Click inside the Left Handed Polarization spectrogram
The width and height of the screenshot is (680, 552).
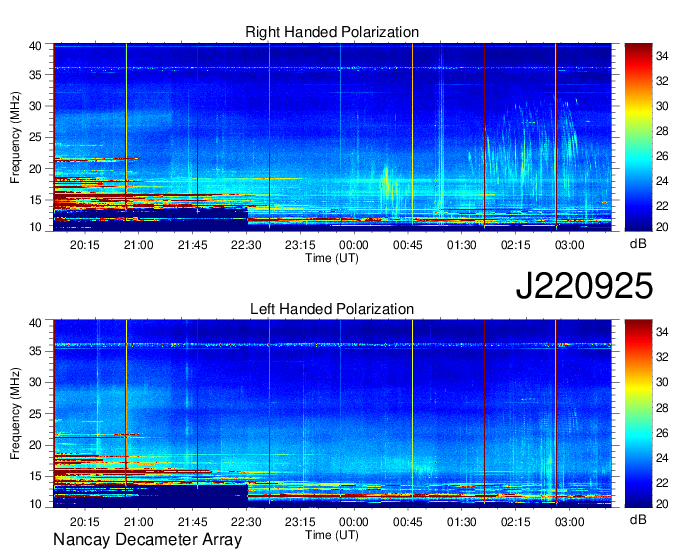coord(332,413)
